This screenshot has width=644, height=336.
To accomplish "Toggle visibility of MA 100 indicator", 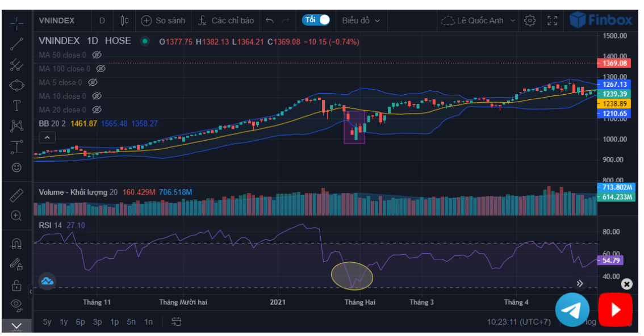I will tap(101, 69).
